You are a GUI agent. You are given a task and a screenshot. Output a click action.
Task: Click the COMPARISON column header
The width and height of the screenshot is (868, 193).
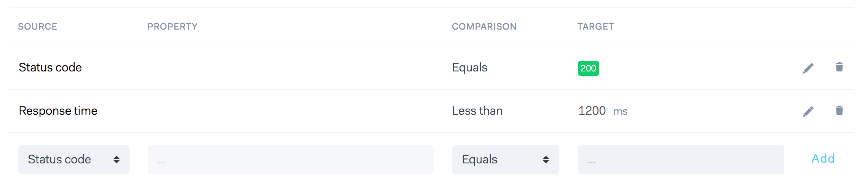tap(484, 27)
